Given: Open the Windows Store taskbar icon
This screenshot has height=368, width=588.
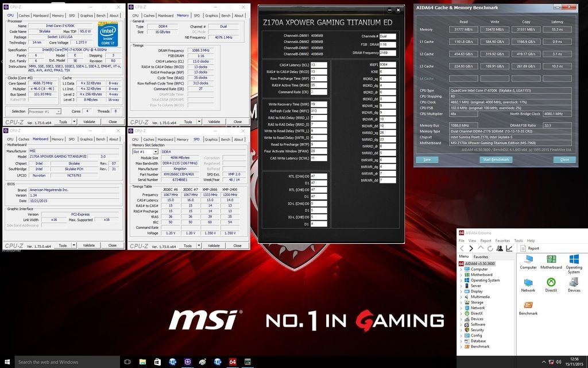Looking at the screenshot, I should coord(157,362).
